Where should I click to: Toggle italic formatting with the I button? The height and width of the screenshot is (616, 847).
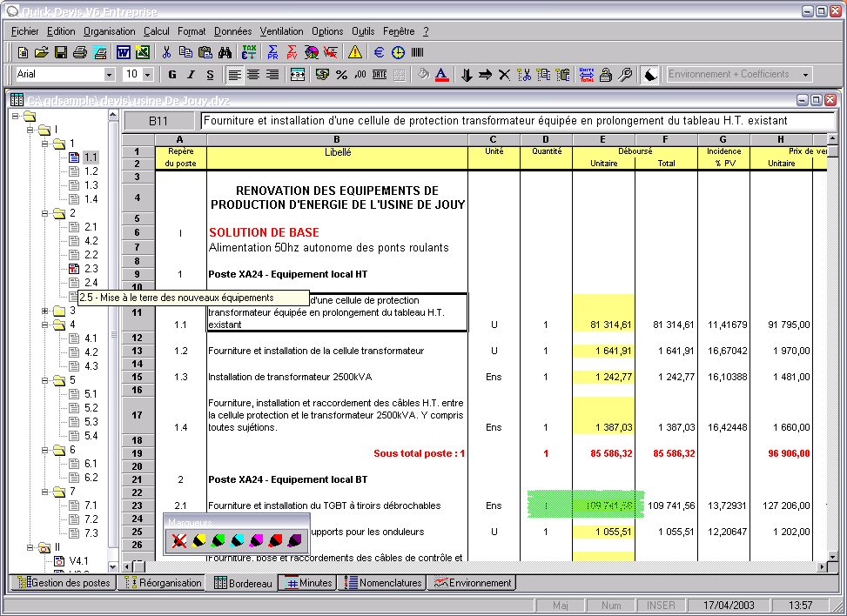[191, 75]
